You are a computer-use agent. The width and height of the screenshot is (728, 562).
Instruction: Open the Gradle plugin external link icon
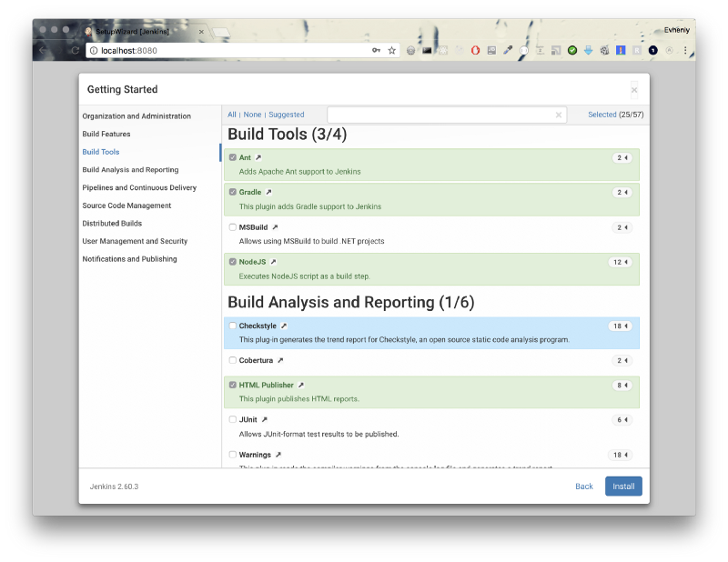pos(268,193)
